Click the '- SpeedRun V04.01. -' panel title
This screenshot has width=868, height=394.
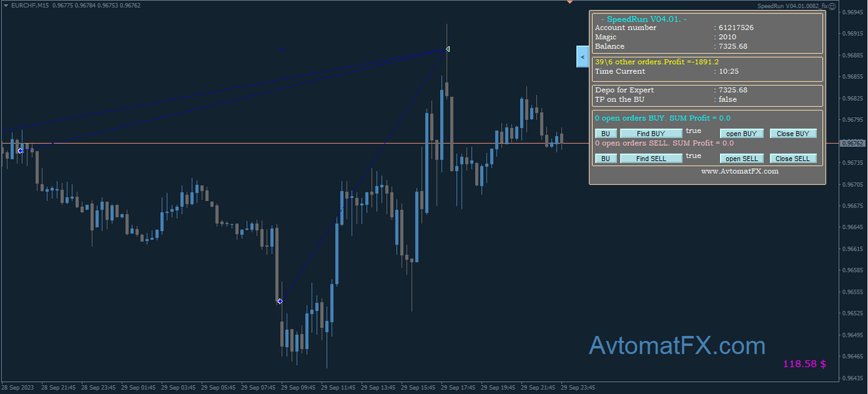(643, 19)
